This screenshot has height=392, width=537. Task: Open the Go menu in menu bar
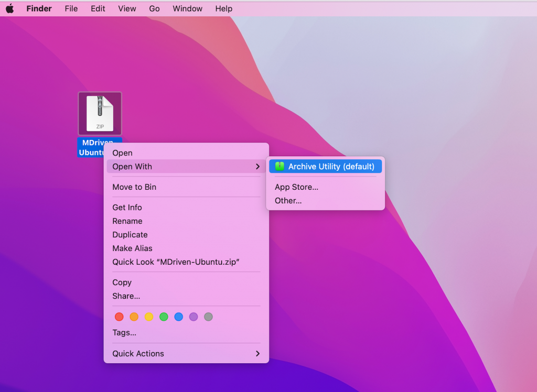(154, 8)
